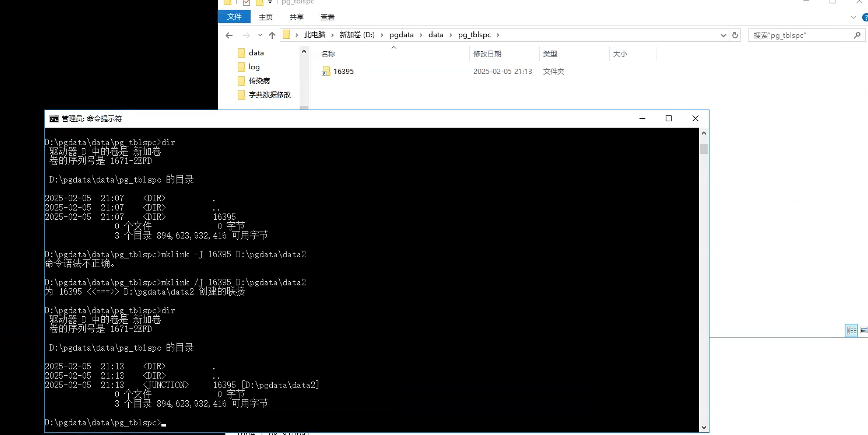This screenshot has width=868, height=435.
Task: Open the 查看 ribbon tab
Action: tap(327, 17)
